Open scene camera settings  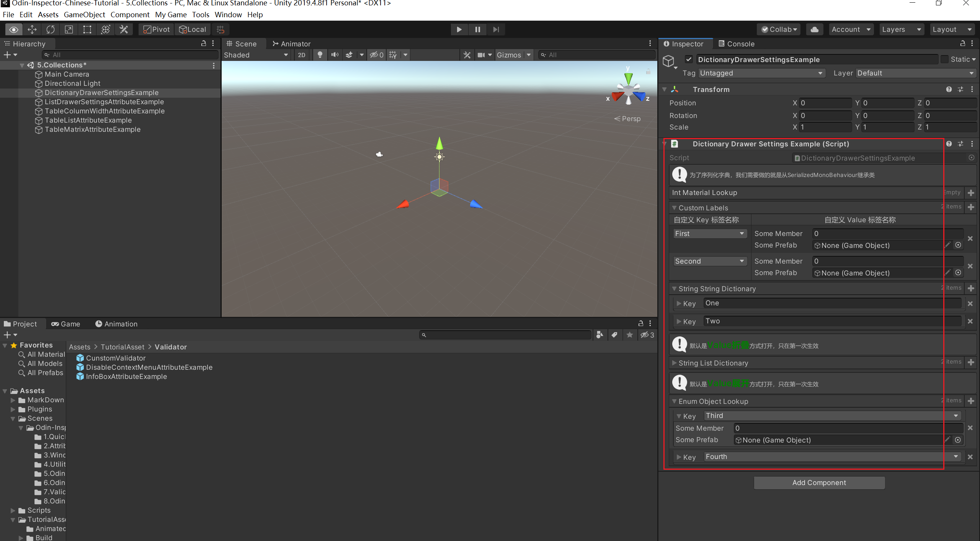[481, 55]
